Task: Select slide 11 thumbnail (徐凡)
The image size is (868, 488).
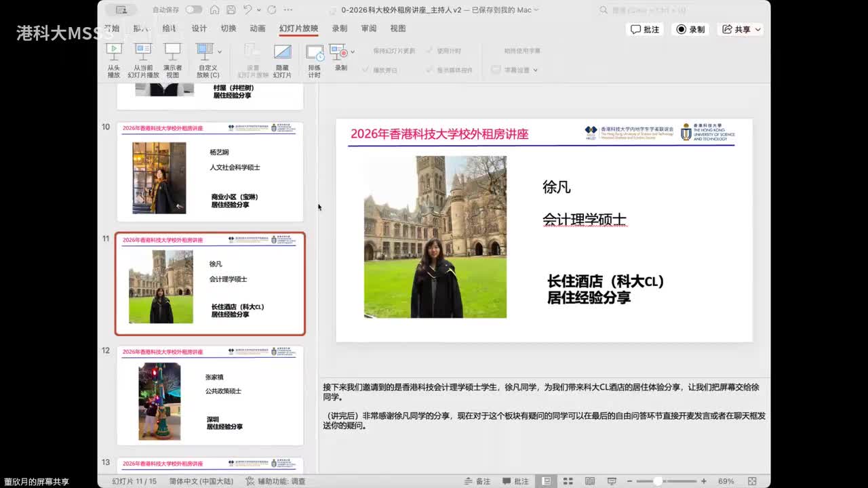Action: [x=210, y=283]
